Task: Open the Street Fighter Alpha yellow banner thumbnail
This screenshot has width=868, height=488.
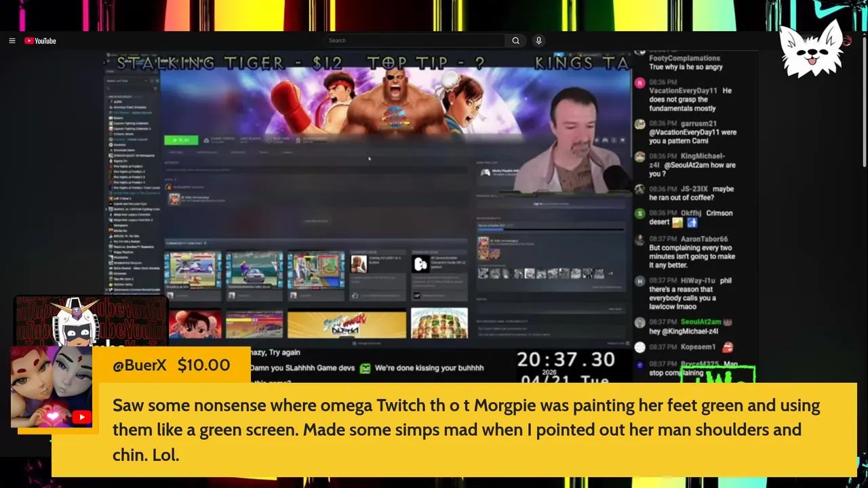Action: point(347,324)
